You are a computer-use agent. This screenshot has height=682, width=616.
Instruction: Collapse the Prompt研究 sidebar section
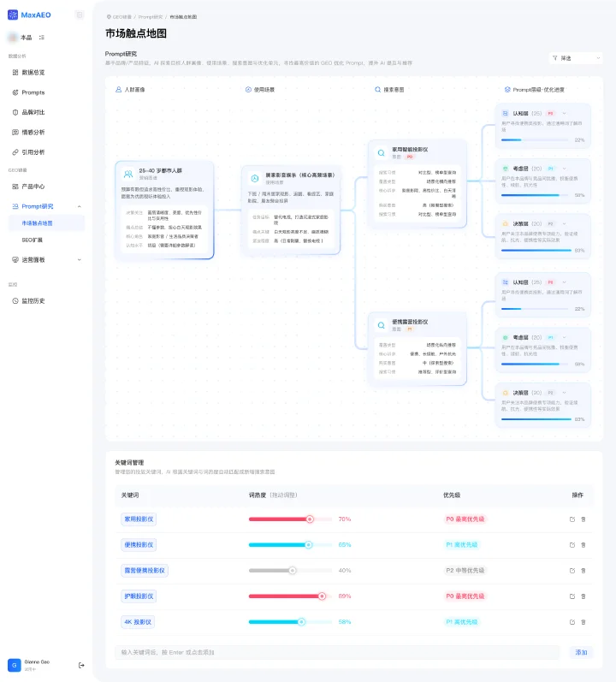pos(79,206)
